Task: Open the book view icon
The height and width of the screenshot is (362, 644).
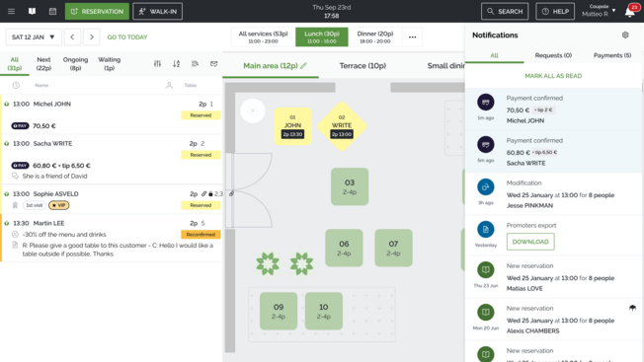Action: (32, 12)
